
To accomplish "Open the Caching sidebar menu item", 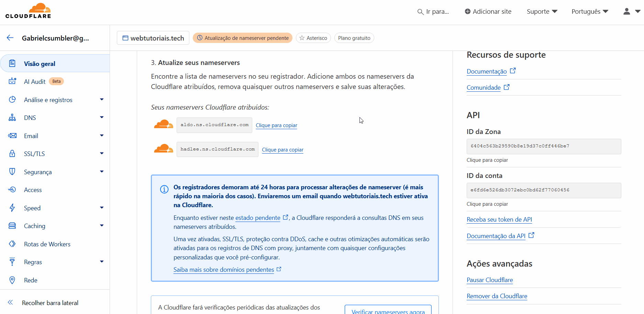I will click(x=34, y=226).
